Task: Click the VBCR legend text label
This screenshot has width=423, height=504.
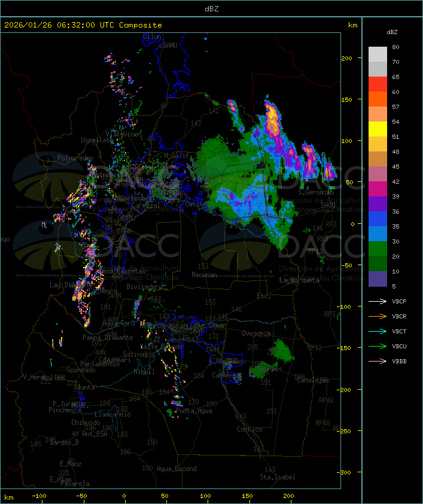Action: (x=399, y=316)
